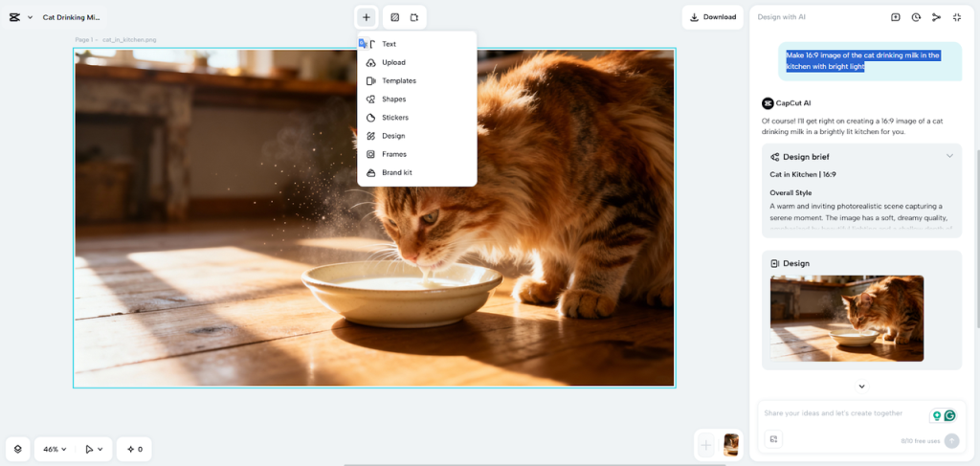The width and height of the screenshot is (980, 466).
Task: Click the share icon in AI panel
Action: (936, 17)
